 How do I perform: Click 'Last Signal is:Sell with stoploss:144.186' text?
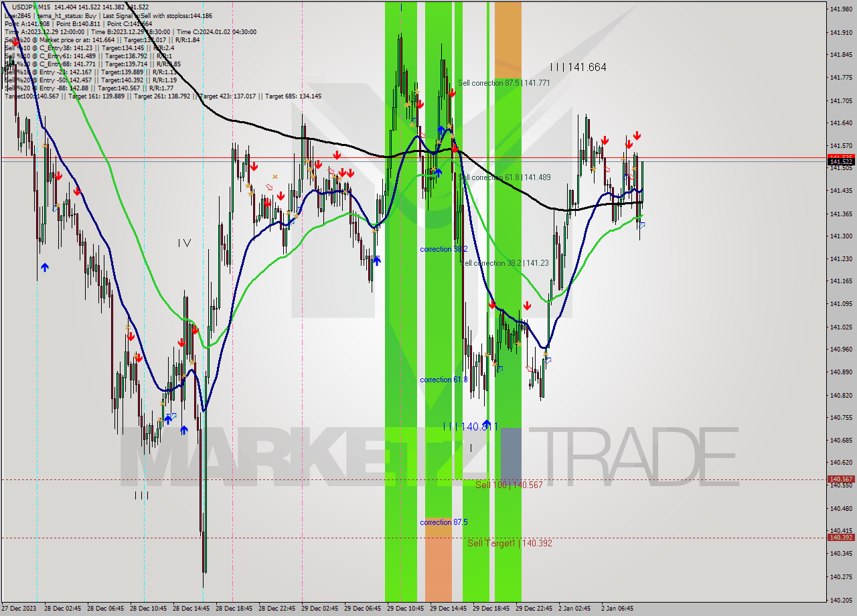156,15
